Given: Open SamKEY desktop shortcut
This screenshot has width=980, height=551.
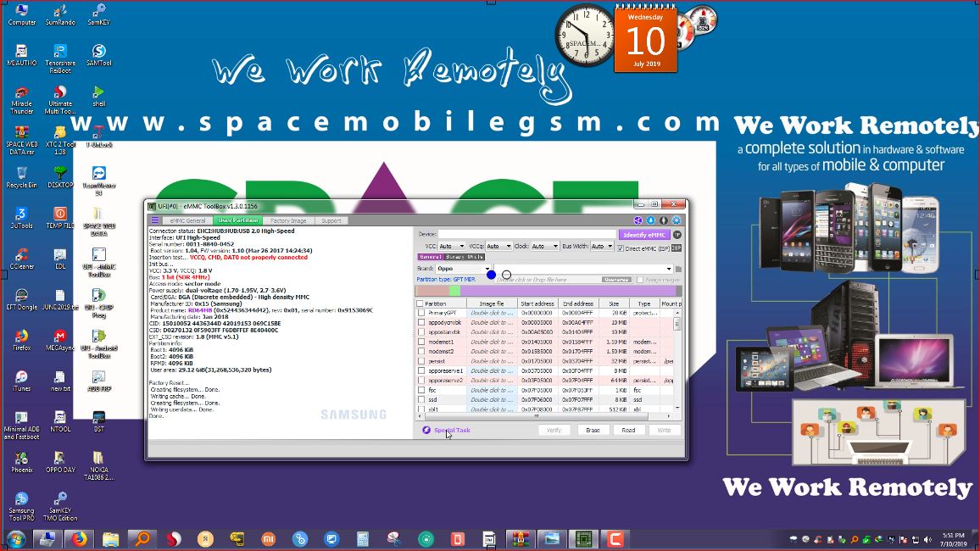Looking at the screenshot, I should click(98, 14).
